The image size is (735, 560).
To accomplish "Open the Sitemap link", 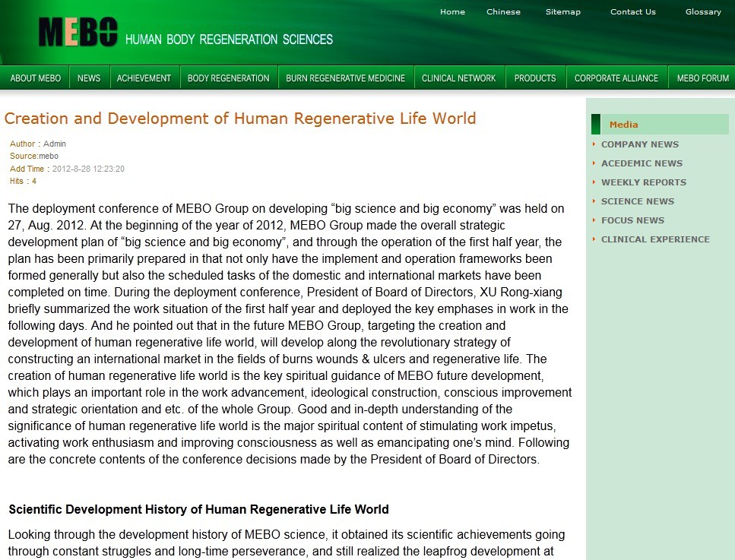I will [x=563, y=11].
